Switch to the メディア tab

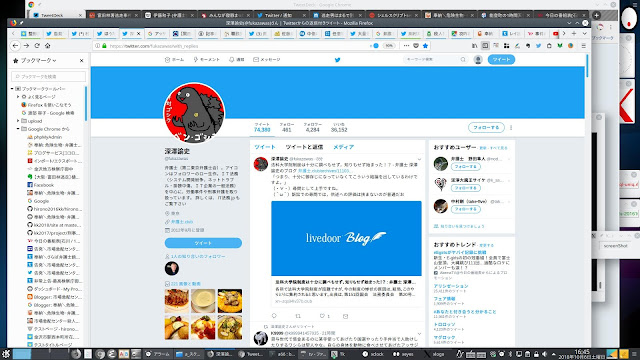[x=343, y=147]
